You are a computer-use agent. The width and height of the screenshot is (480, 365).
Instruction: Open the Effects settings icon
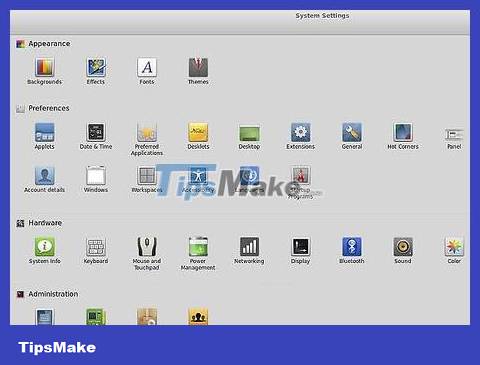pyautogui.click(x=96, y=67)
